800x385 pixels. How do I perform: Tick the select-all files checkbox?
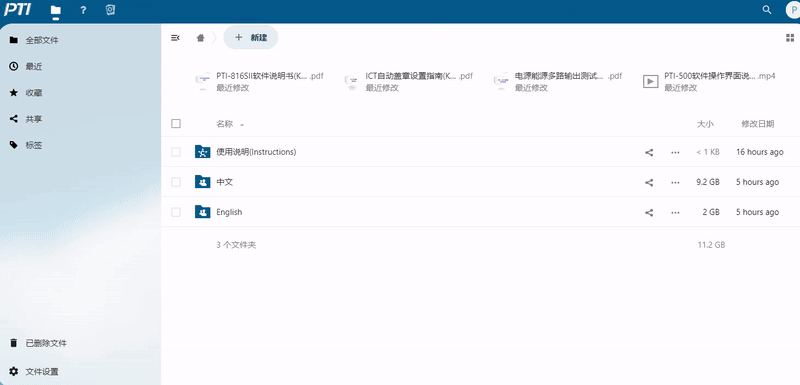pos(176,123)
